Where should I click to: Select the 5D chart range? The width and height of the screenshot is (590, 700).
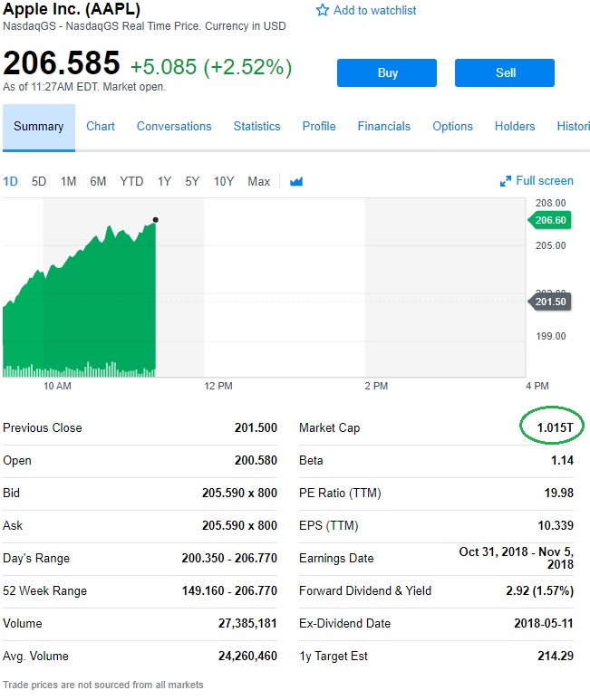pyautogui.click(x=39, y=181)
